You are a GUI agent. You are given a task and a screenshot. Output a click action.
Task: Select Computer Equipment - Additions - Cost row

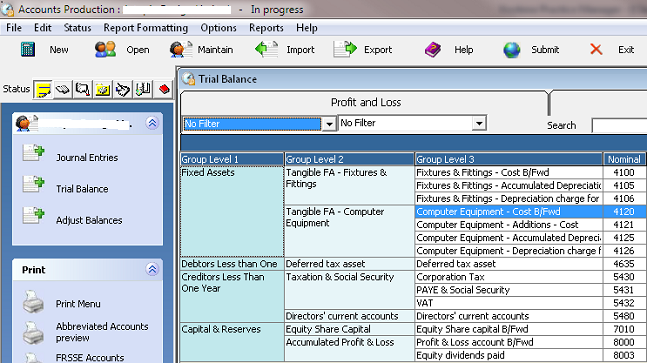[x=531, y=225]
